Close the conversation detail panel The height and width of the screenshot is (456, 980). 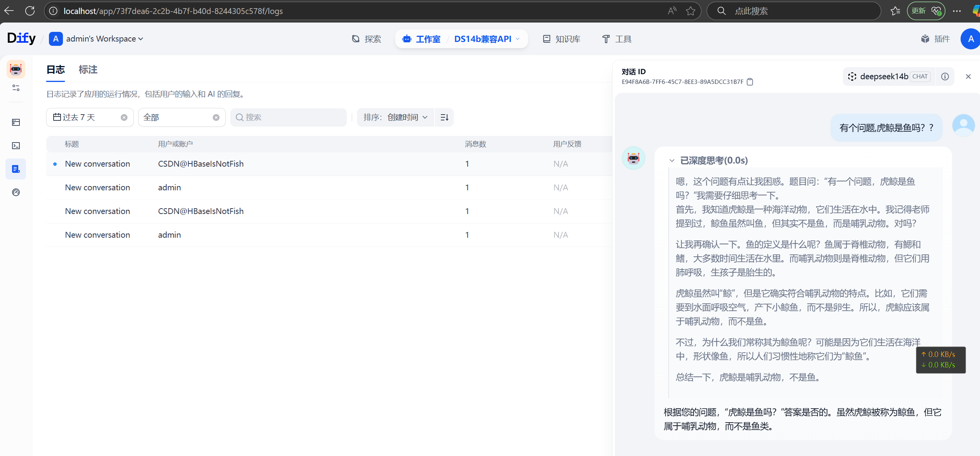(968, 77)
